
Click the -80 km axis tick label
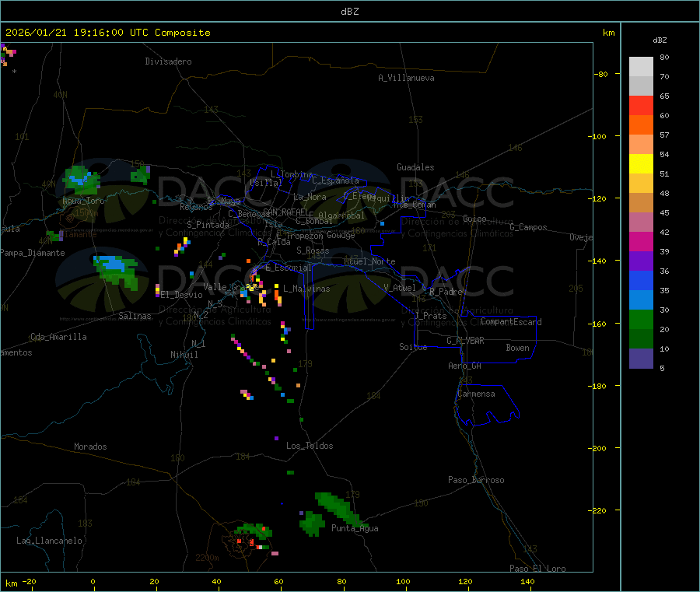[x=601, y=74]
